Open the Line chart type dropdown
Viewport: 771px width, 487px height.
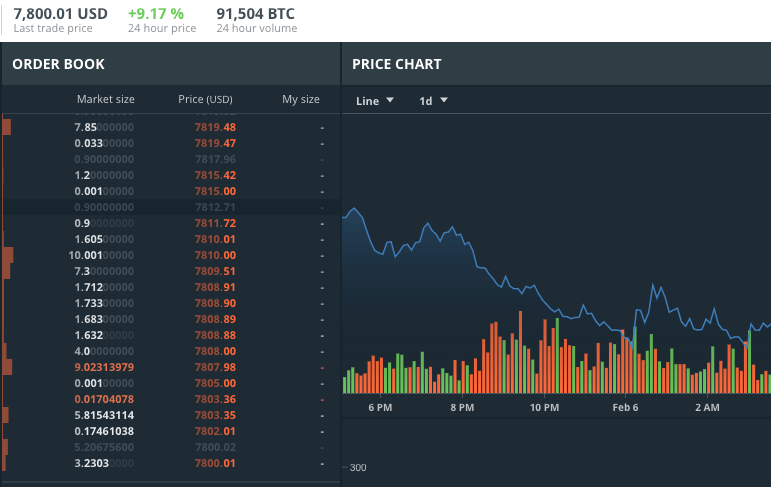click(375, 101)
